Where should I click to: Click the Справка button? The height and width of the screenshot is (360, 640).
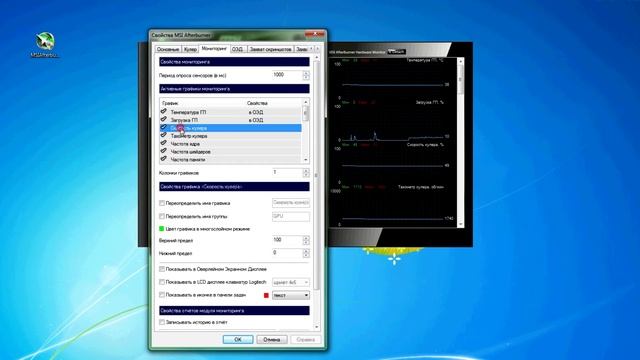click(x=305, y=340)
